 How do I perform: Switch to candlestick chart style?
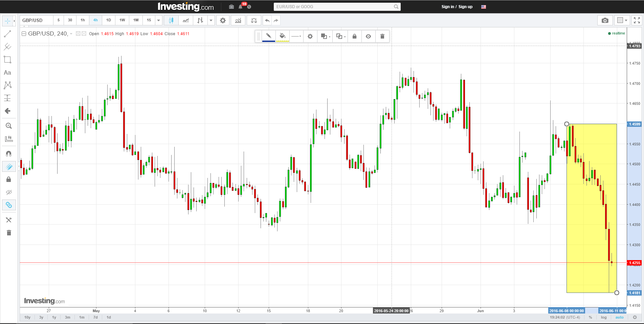tap(171, 20)
